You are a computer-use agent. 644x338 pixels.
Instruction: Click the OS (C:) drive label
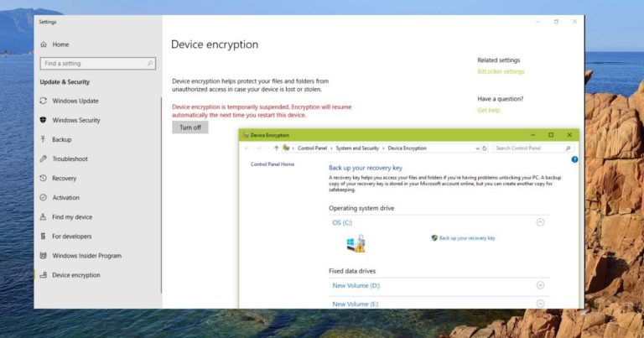pos(342,222)
